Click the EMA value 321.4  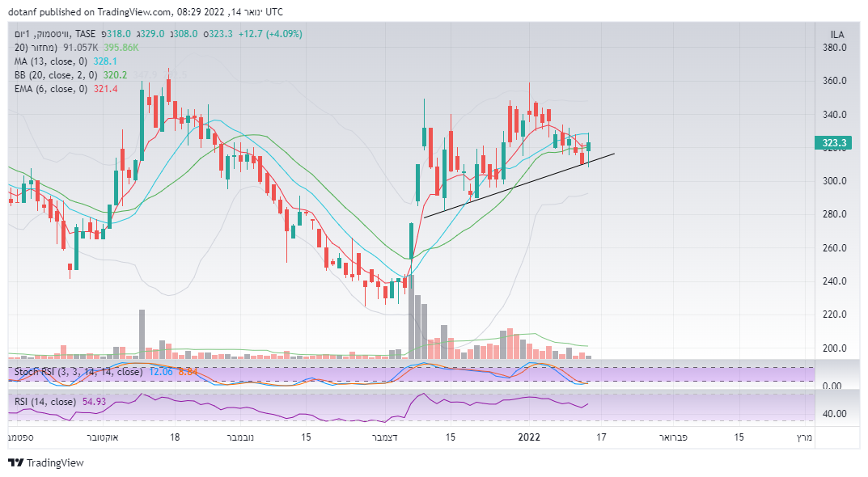[x=105, y=89]
